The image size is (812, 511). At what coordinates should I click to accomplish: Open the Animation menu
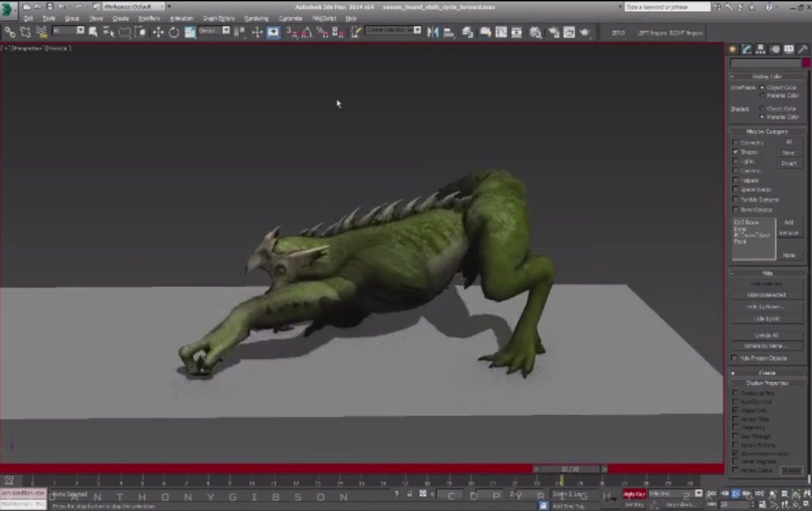tap(181, 18)
